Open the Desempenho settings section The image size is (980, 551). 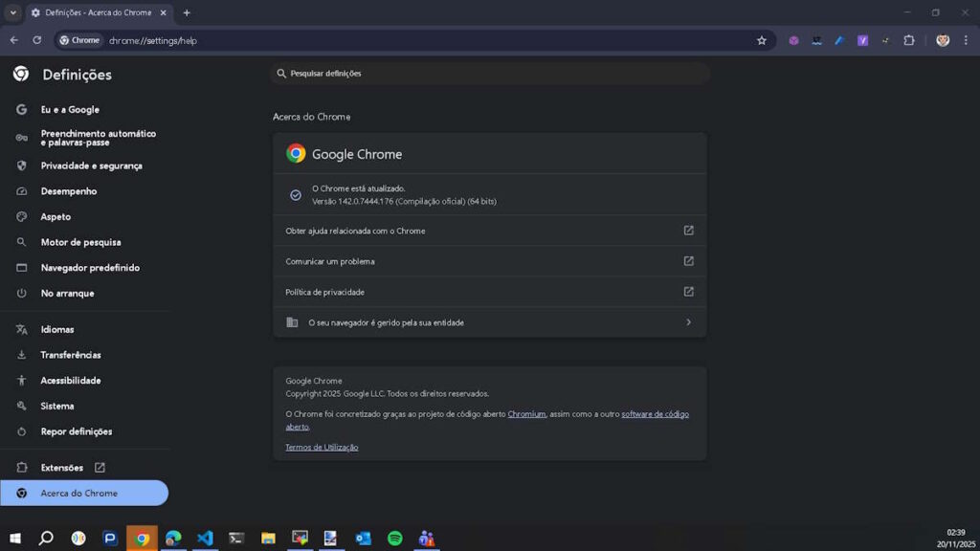67,190
